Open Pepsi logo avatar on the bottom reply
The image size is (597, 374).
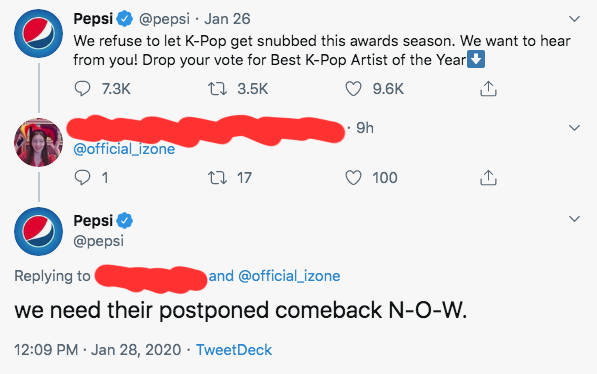coord(38,231)
